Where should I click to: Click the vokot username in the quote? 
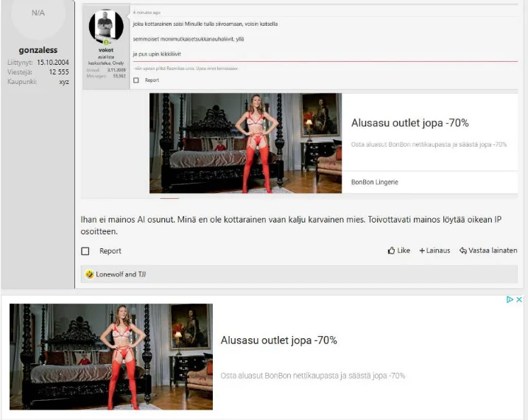[x=106, y=50]
